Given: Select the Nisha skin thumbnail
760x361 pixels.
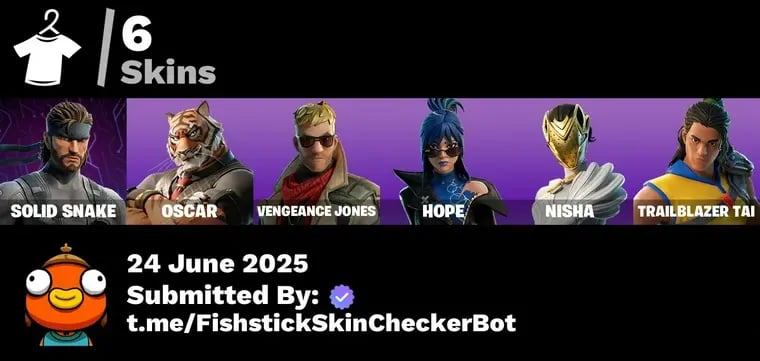Looking at the screenshot, I should pos(570,161).
